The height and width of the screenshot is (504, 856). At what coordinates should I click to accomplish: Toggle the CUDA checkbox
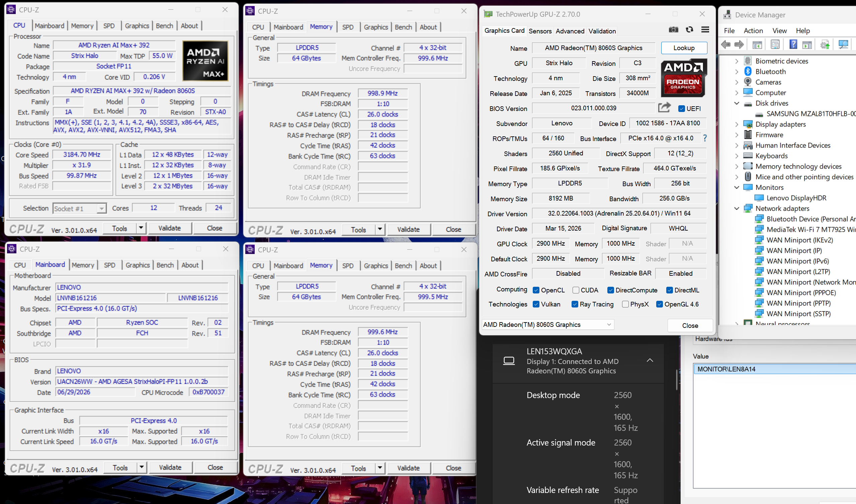pyautogui.click(x=576, y=290)
